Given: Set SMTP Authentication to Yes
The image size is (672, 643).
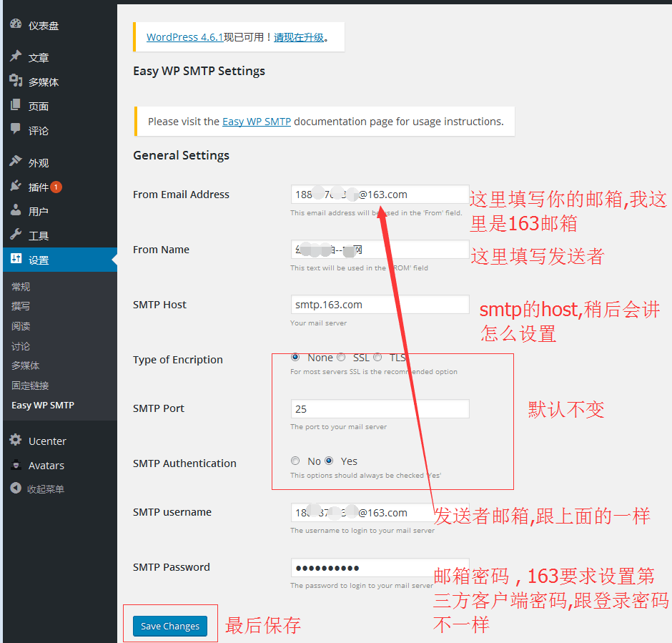Looking at the screenshot, I should click(329, 461).
